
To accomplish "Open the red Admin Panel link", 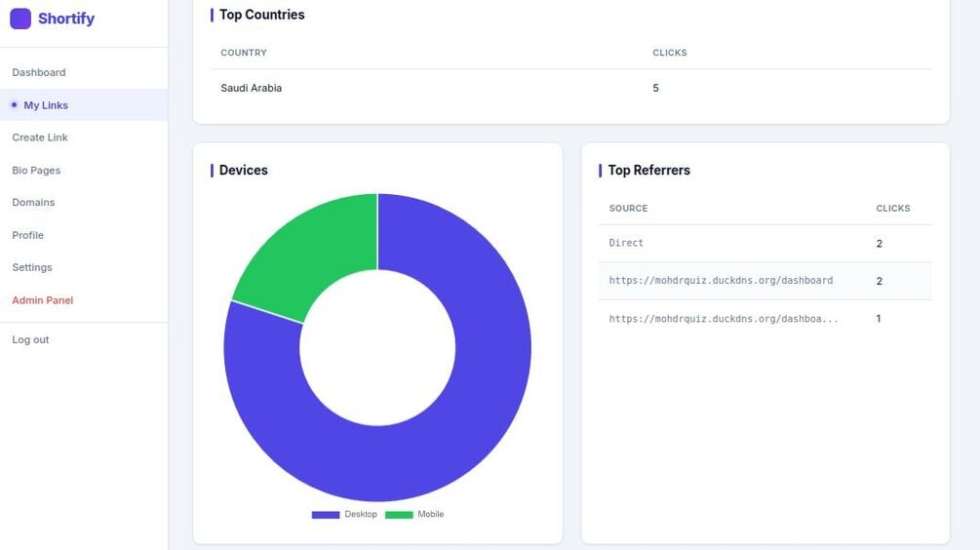I will pyautogui.click(x=43, y=300).
